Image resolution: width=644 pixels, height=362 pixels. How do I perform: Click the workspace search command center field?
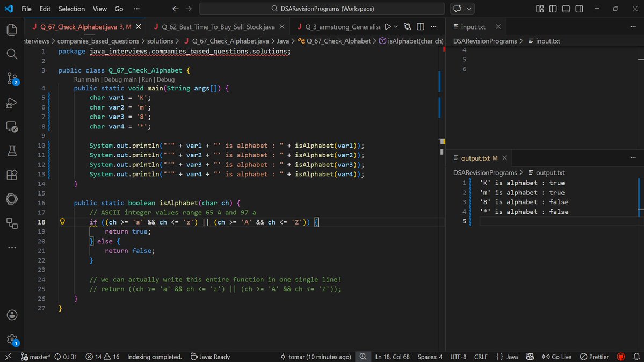[x=322, y=9]
